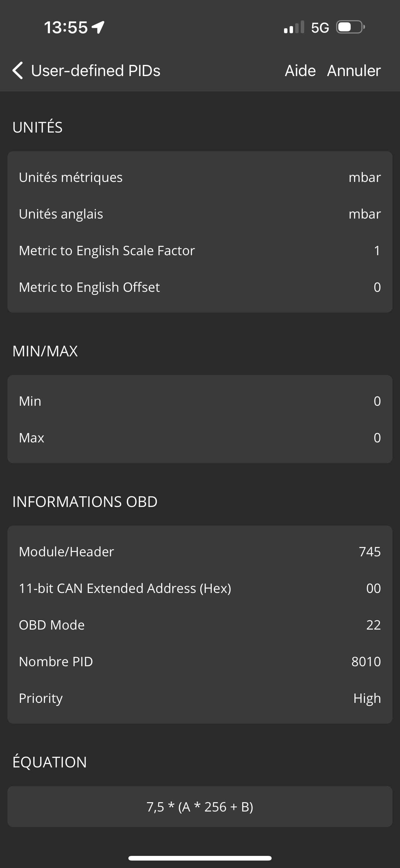Edit 11-bit CAN Extended Address field
400x868 pixels.
pyautogui.click(x=200, y=588)
